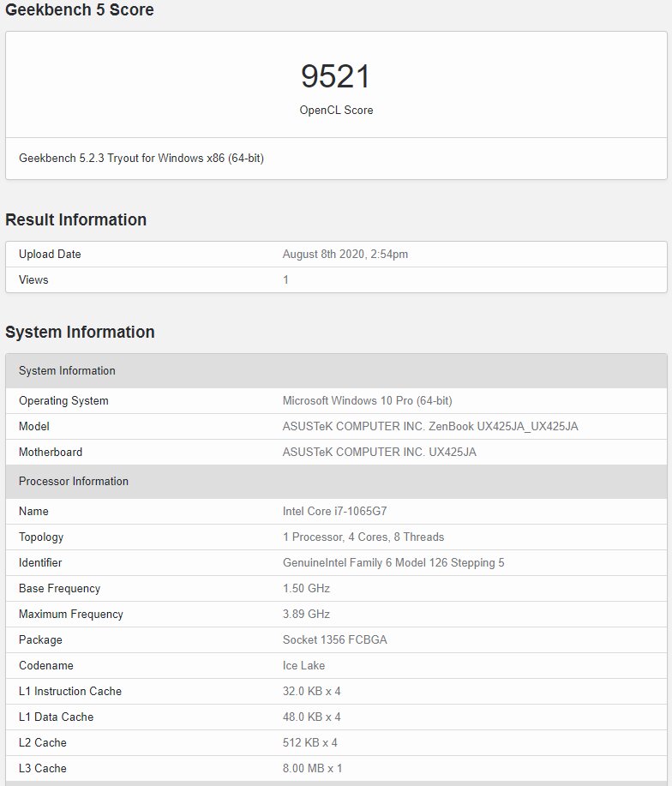Click the L3 Cache label

pyautogui.click(x=43, y=769)
